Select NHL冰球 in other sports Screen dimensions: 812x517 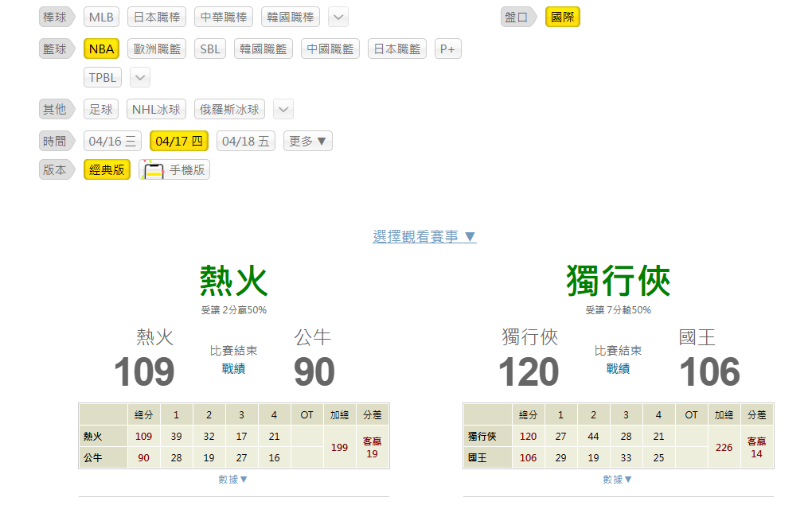156,109
